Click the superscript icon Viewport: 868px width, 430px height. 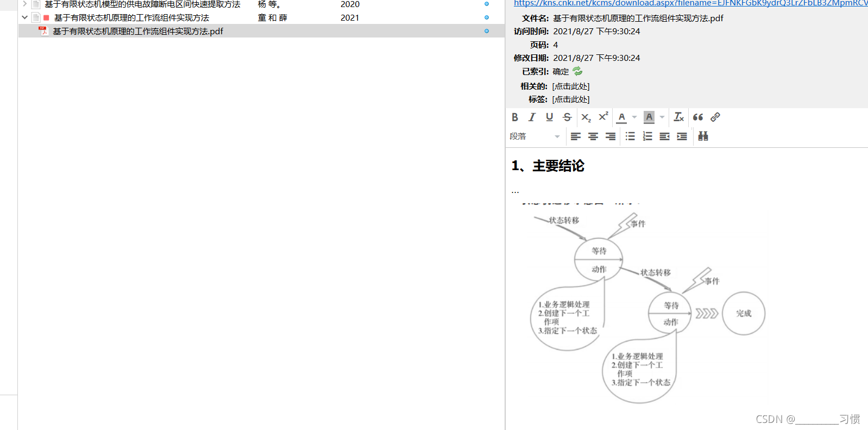pyautogui.click(x=603, y=117)
